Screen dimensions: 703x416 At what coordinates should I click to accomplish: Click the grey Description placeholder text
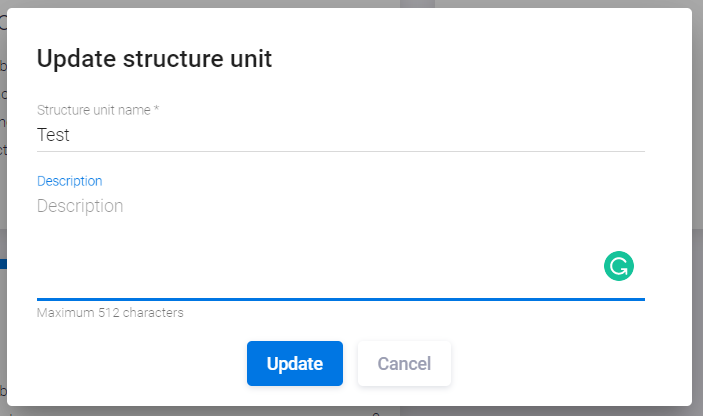[x=80, y=206]
